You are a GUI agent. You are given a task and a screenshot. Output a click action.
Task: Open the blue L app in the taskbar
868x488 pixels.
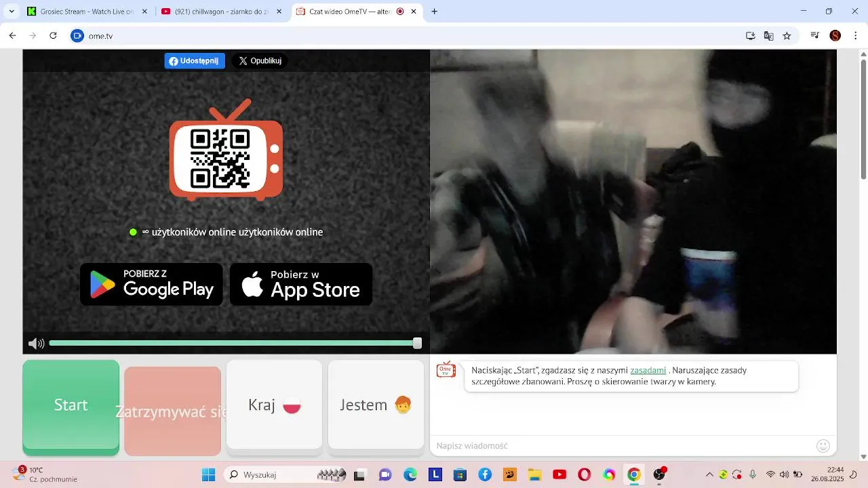pyautogui.click(x=435, y=474)
